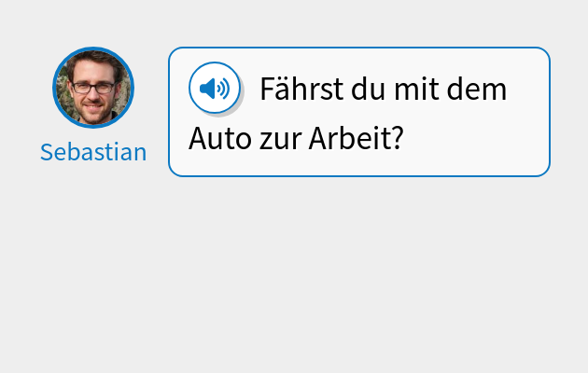
Task: Click the glasses in Sebastian's photo
Action: point(93,86)
